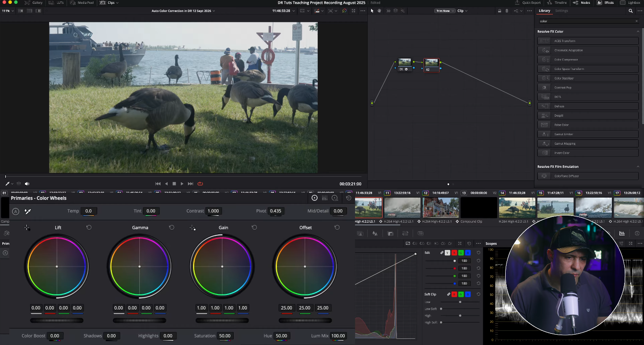Image resolution: width=644 pixels, height=345 pixels.
Task: Reset the Lift color wheel
Action: pos(89,227)
